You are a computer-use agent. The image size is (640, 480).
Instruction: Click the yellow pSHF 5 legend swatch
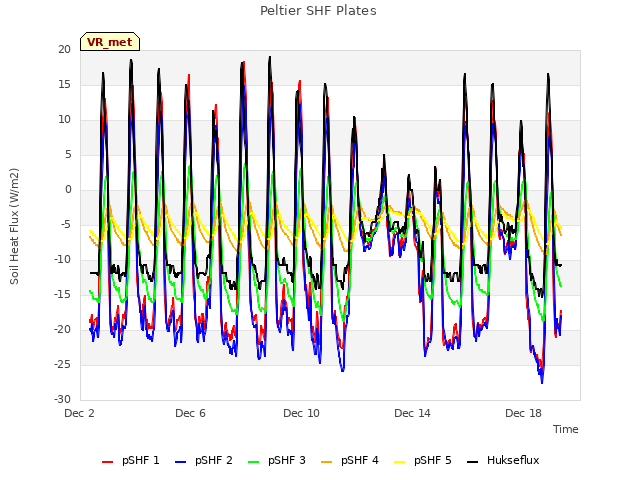click(x=400, y=462)
